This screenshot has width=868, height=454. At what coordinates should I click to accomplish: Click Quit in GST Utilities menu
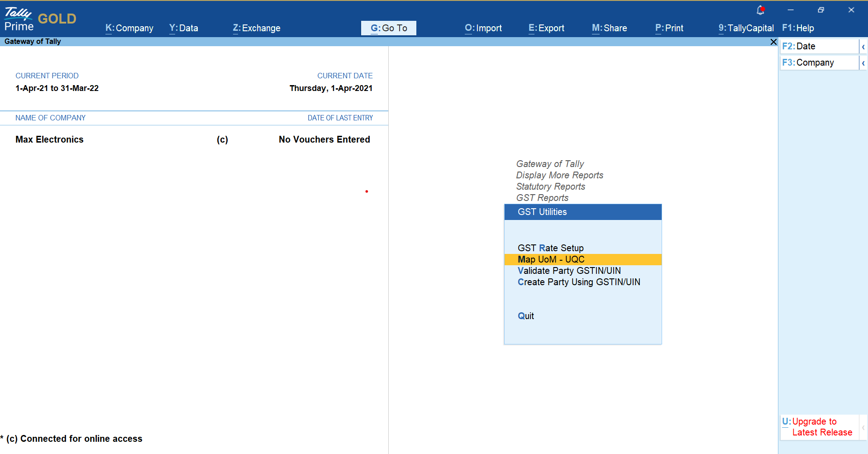pyautogui.click(x=526, y=316)
